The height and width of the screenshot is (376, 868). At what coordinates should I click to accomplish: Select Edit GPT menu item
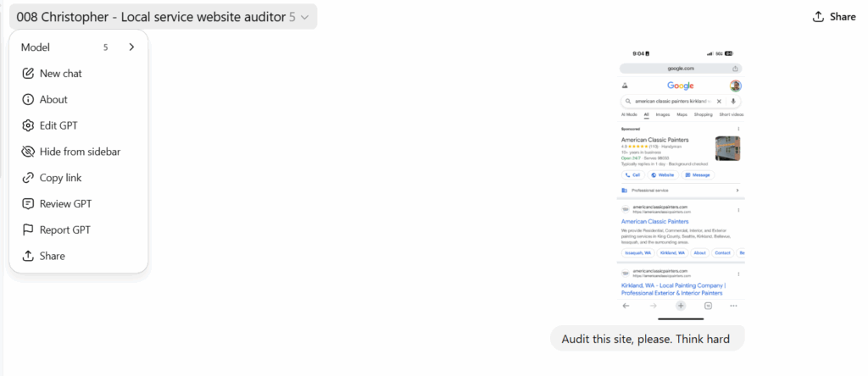click(x=58, y=126)
